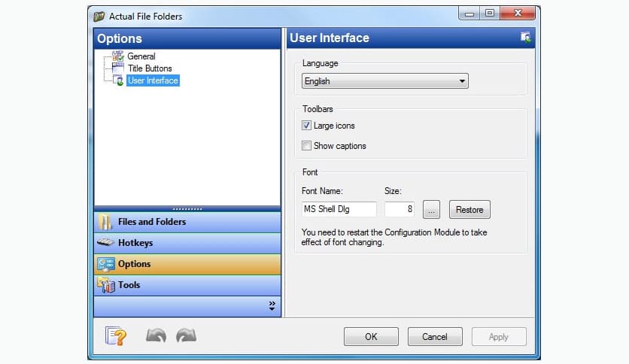Click the Cancel button
The image size is (629, 364).
435,337
